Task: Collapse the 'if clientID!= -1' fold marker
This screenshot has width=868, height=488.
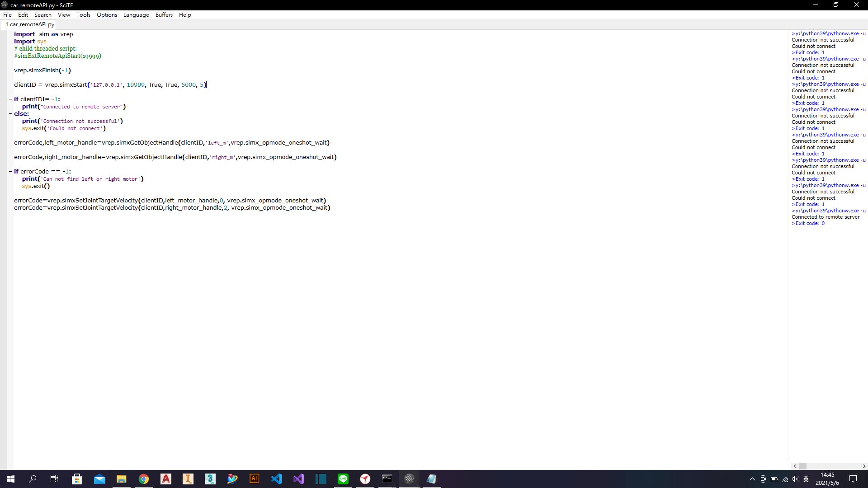Action: pyautogui.click(x=10, y=99)
